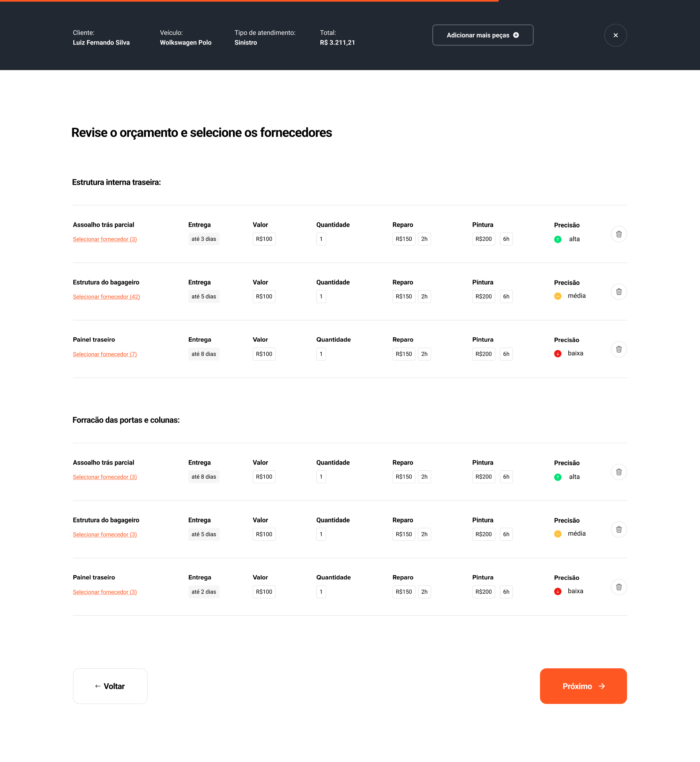Click Adicionar mais peças button
The height and width of the screenshot is (762, 700).
pyautogui.click(x=483, y=35)
